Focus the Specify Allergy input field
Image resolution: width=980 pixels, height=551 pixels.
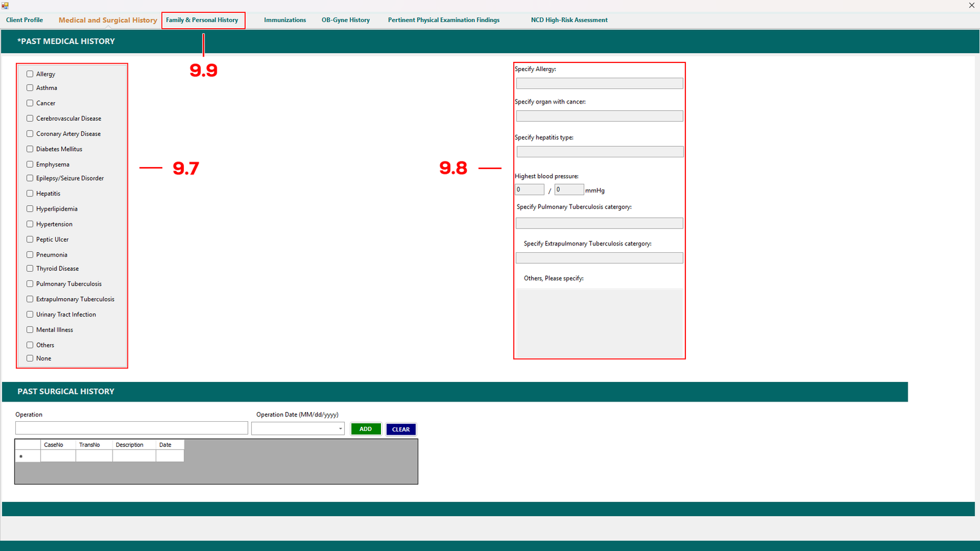pos(599,84)
